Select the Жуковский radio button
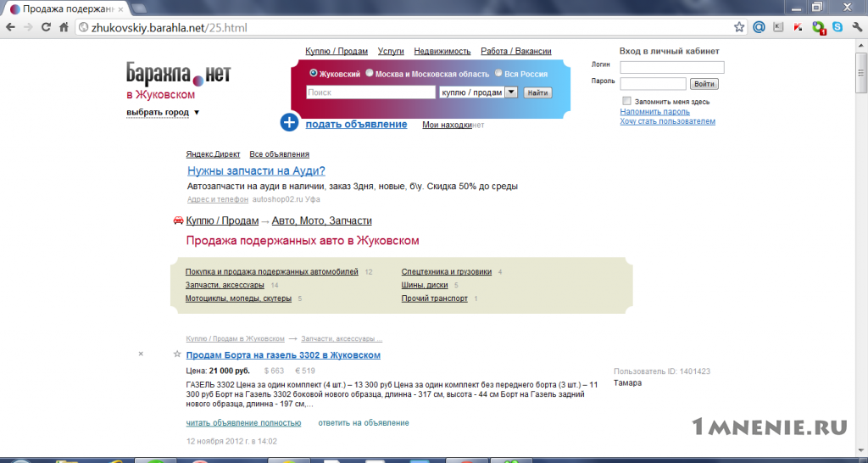 click(314, 73)
